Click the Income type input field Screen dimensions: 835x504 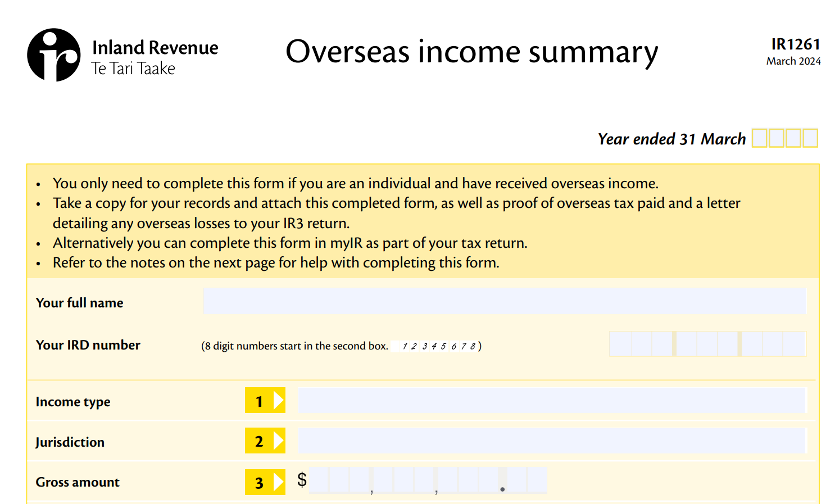tap(552, 401)
